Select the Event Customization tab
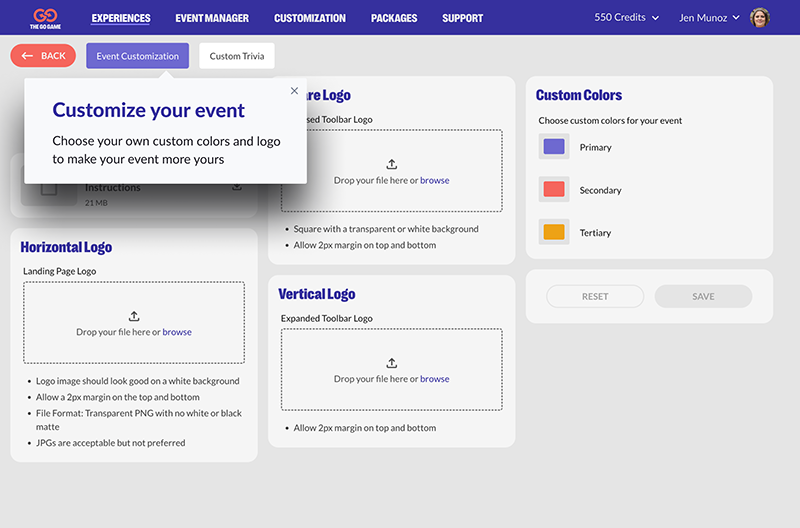The width and height of the screenshot is (800, 528). click(138, 56)
